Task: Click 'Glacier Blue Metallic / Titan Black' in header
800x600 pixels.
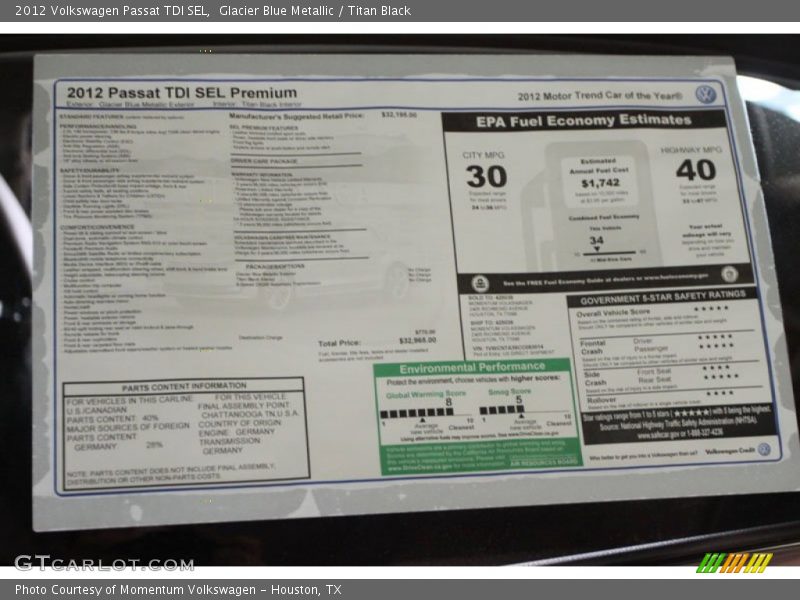Action: [x=315, y=11]
